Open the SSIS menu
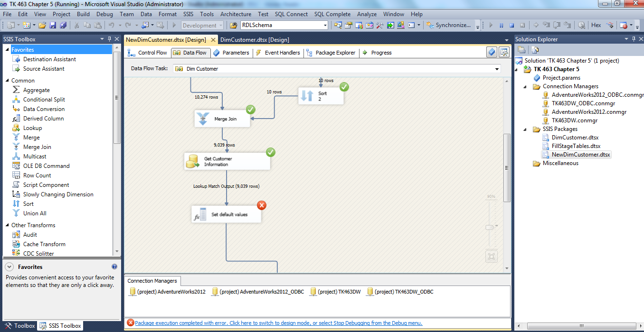This screenshot has height=332, width=644. [189, 14]
